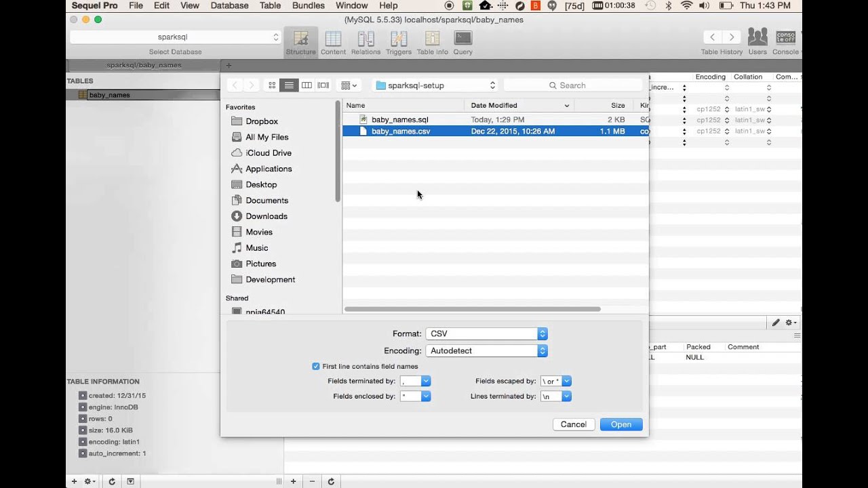Open the Relations view icon

pos(366,42)
